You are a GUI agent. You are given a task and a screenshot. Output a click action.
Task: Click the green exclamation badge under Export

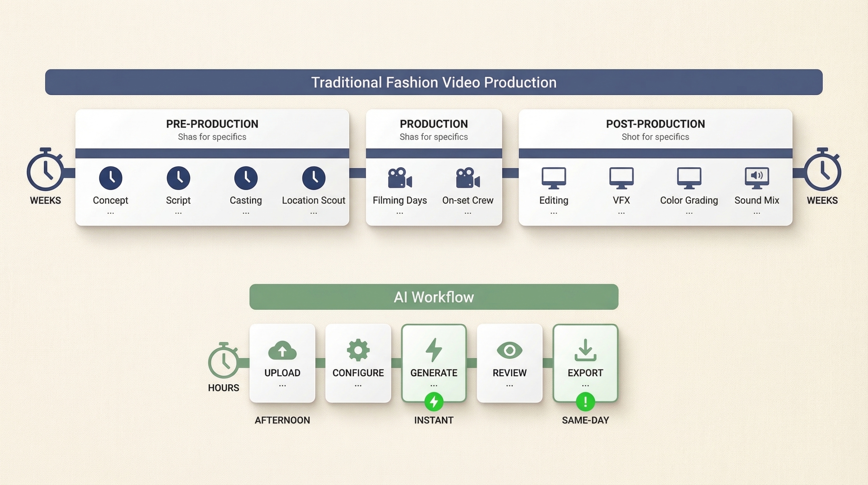pos(585,402)
